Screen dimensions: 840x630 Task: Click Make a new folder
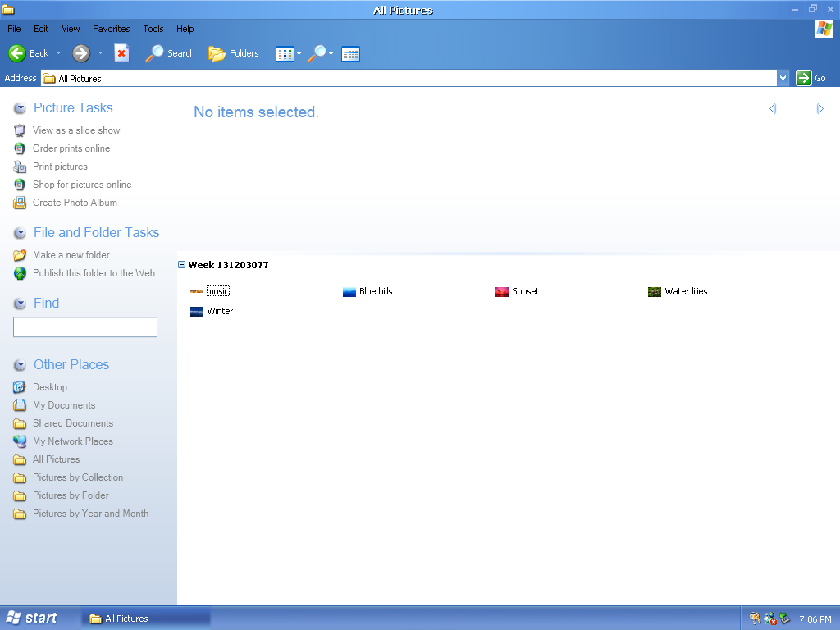(71, 255)
